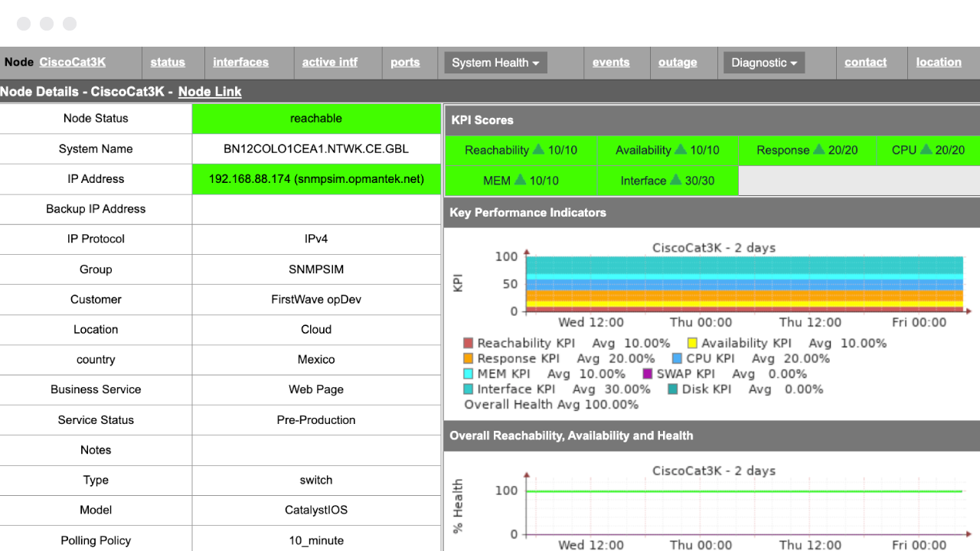Select the ports menu item
Image resolution: width=980 pixels, height=551 pixels.
click(405, 63)
